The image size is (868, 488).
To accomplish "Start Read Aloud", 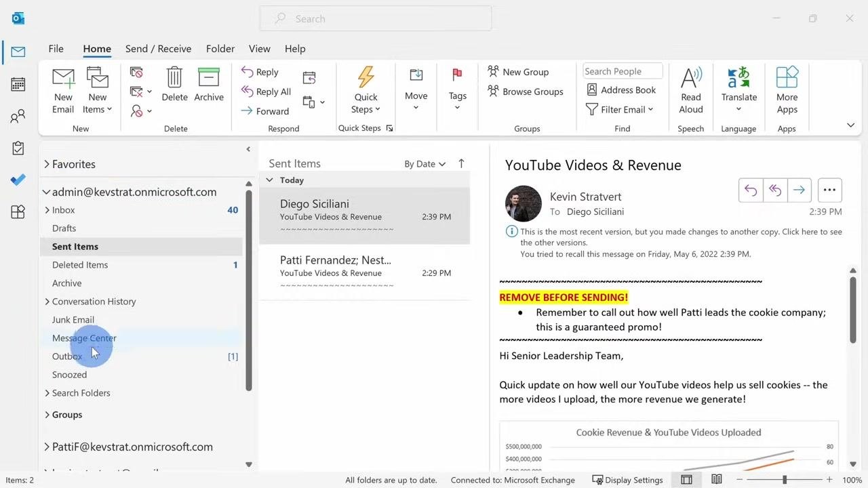I will click(x=691, y=91).
